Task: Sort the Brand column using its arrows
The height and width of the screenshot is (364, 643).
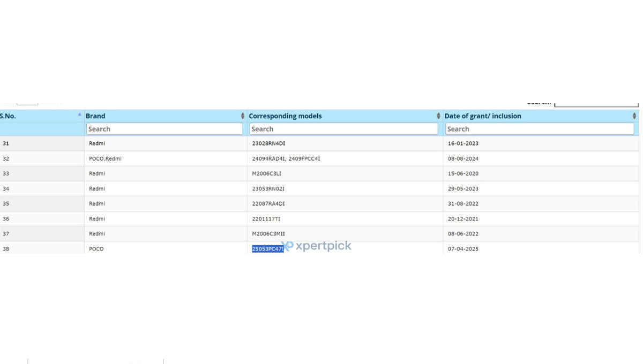Action: coord(243,116)
